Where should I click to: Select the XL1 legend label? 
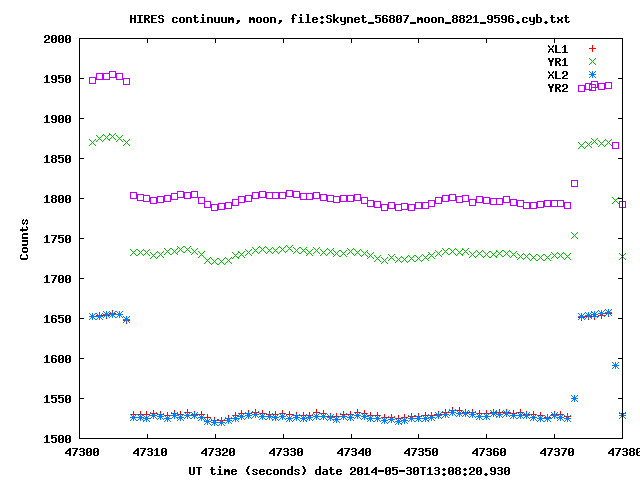558,49
